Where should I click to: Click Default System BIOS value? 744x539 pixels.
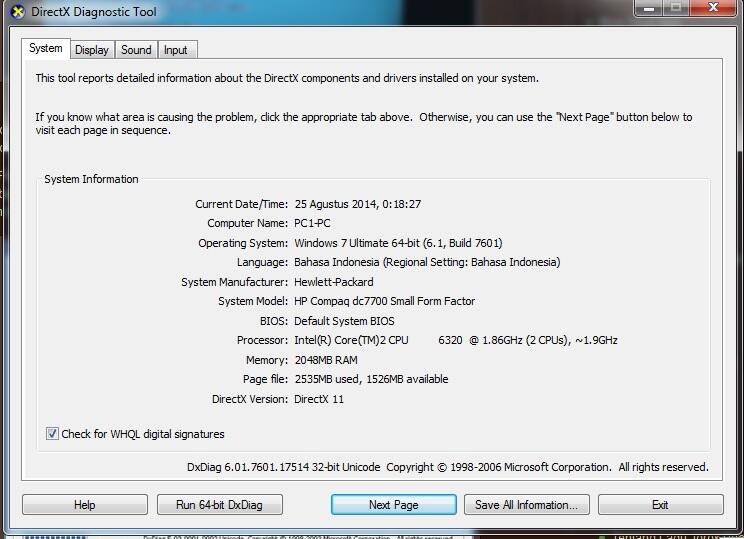(x=344, y=321)
